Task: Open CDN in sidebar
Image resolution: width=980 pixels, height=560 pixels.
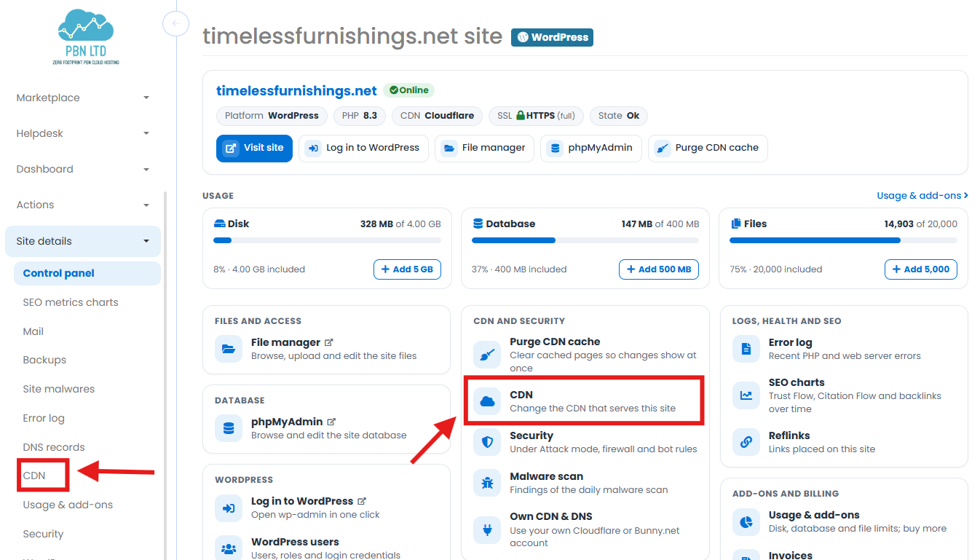Action: pyautogui.click(x=34, y=476)
